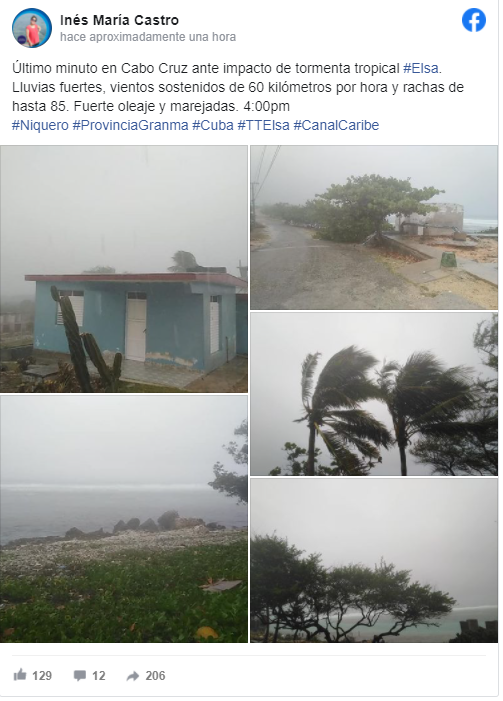
Task: Open Inés María Castro's profile picture
Action: [31, 28]
